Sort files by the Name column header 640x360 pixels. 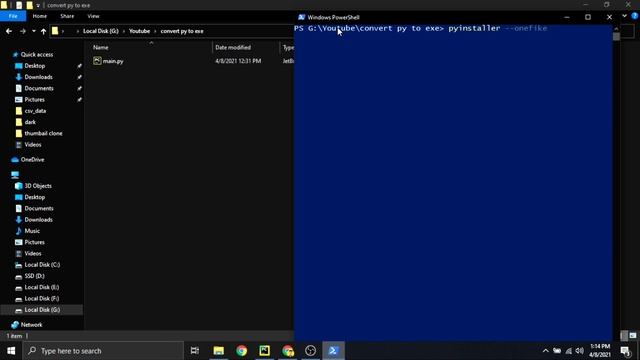(x=100, y=47)
